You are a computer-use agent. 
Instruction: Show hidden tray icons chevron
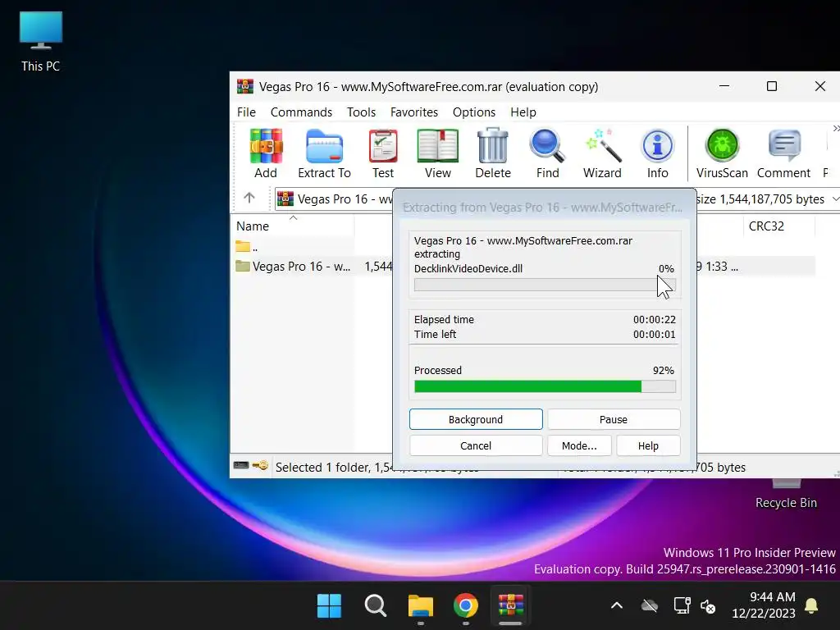tap(617, 606)
